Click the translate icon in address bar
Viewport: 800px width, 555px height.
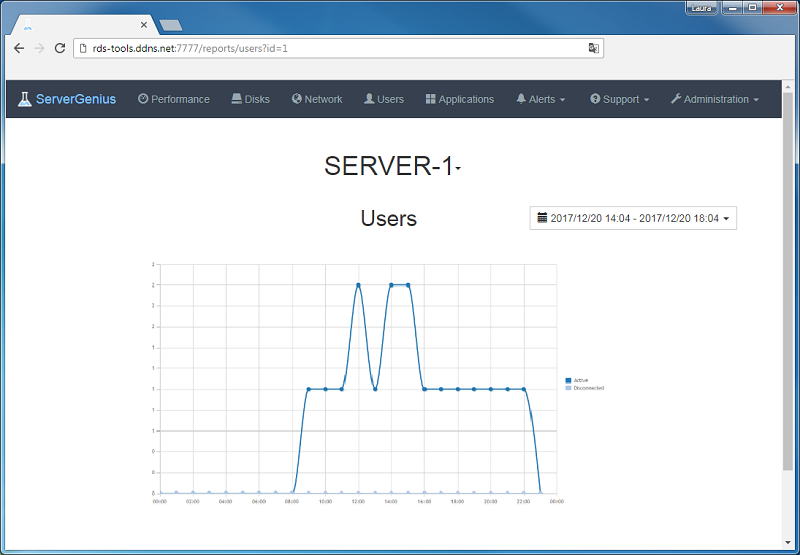(593, 48)
